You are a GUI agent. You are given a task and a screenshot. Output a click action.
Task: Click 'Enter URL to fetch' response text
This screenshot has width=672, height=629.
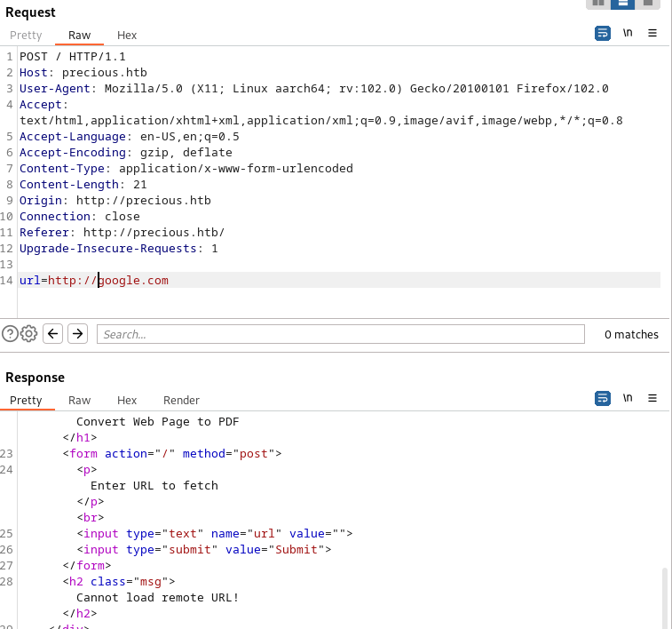(x=154, y=485)
